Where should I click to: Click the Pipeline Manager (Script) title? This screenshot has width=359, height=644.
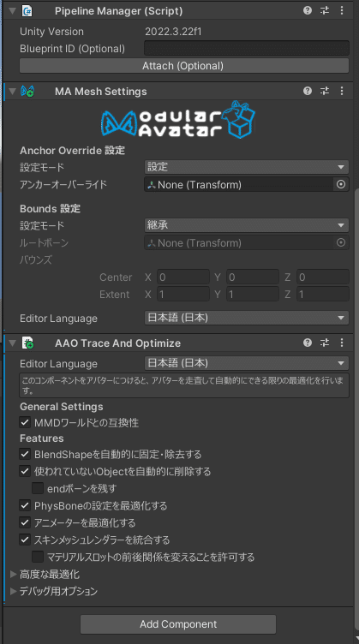tap(119, 11)
